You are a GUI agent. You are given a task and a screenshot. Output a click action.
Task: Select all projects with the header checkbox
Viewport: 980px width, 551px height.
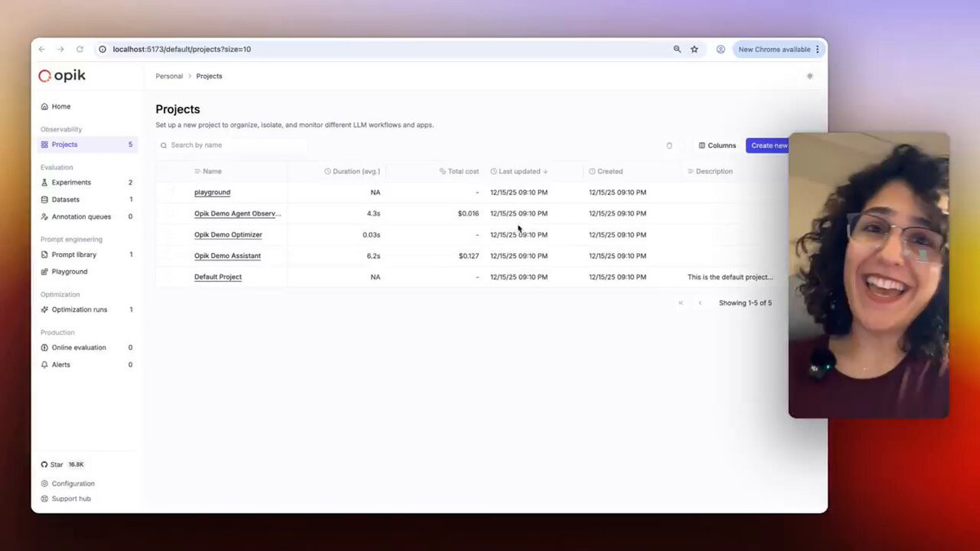coord(170,171)
